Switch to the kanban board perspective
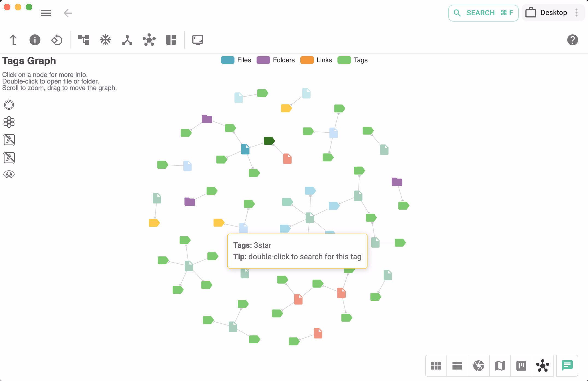The width and height of the screenshot is (588, 381). [521, 366]
